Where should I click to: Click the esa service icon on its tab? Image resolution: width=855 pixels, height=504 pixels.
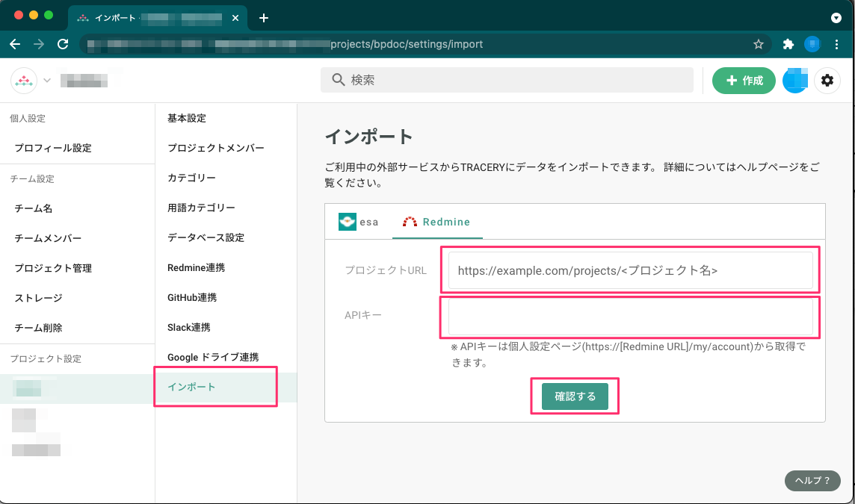coord(347,221)
